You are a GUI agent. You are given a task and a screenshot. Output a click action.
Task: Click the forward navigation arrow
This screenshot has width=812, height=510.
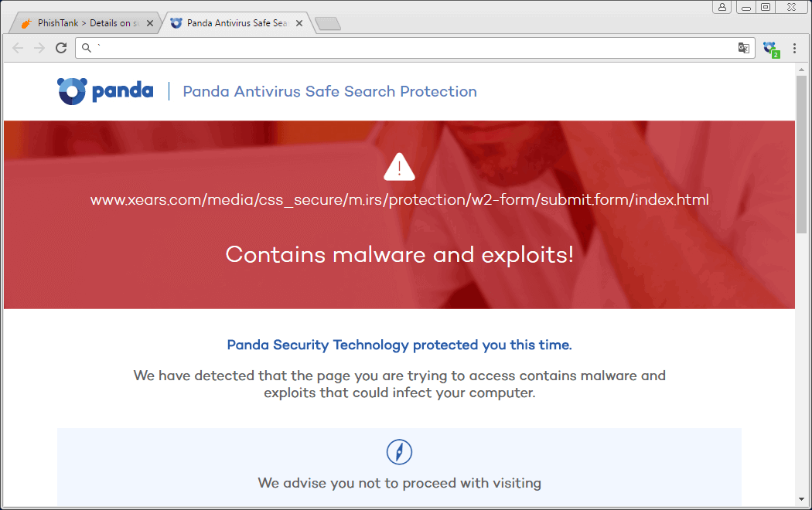click(39, 48)
